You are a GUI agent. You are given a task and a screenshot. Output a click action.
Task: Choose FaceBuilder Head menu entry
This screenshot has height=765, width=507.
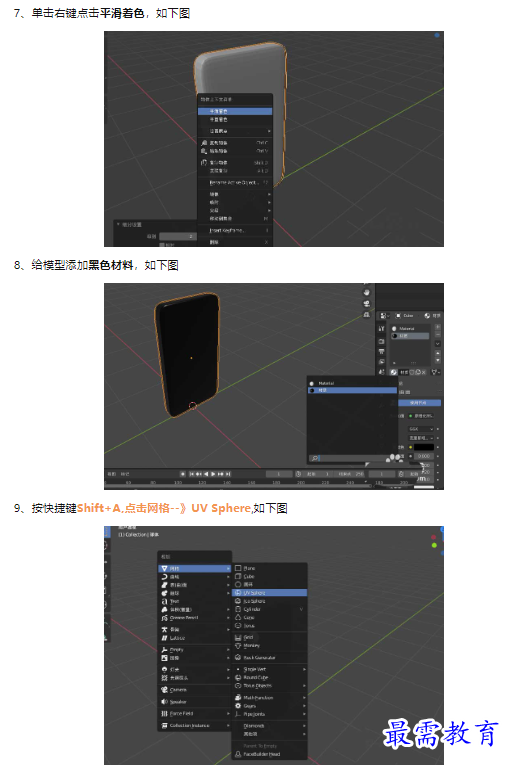(x=270, y=754)
